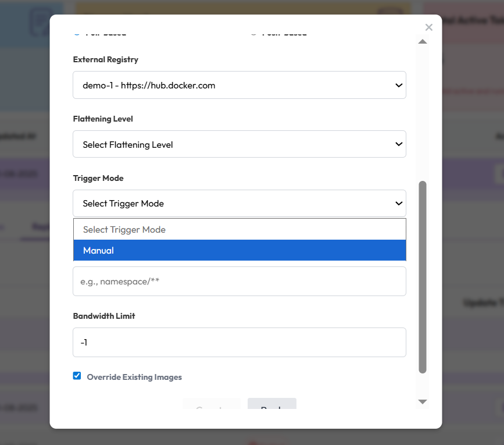Click the partially visible Create button
Image resolution: width=504 pixels, height=445 pixels.
pos(212,404)
